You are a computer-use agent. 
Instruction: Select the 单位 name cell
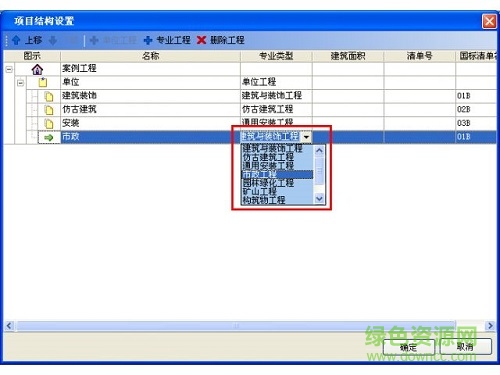[x=150, y=82]
